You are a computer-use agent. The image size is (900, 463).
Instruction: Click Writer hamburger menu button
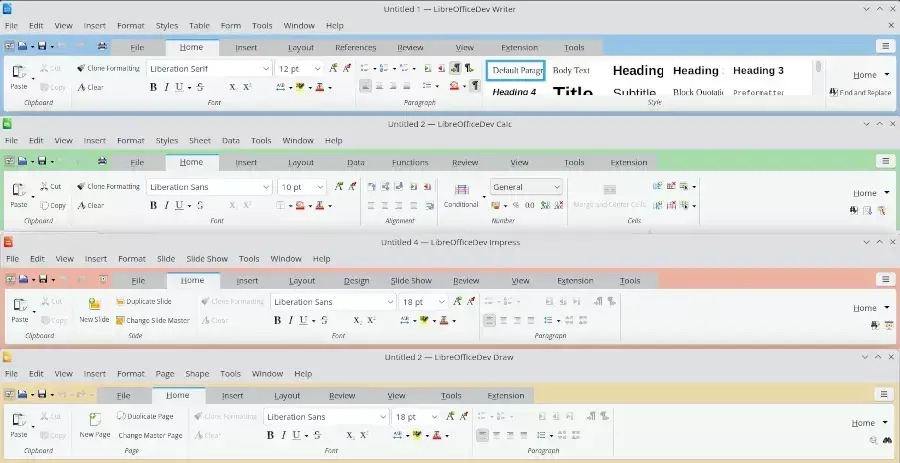(x=886, y=46)
